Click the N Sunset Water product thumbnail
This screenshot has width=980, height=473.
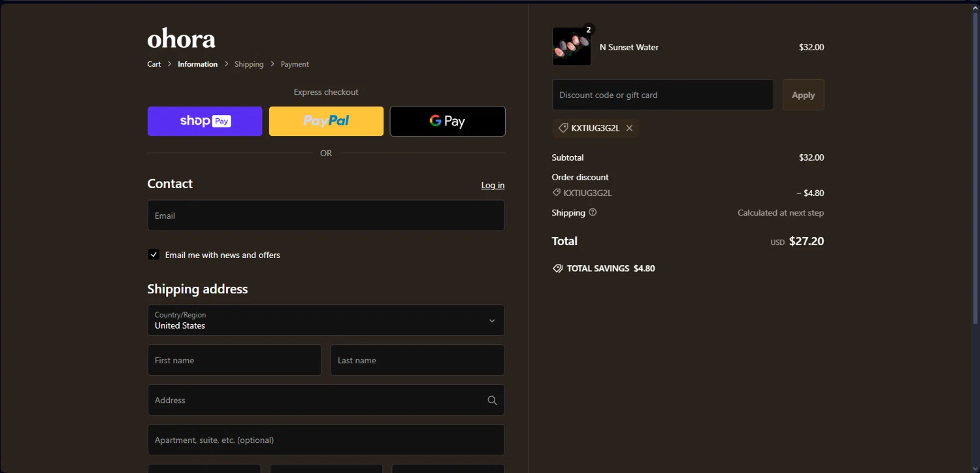click(x=572, y=46)
